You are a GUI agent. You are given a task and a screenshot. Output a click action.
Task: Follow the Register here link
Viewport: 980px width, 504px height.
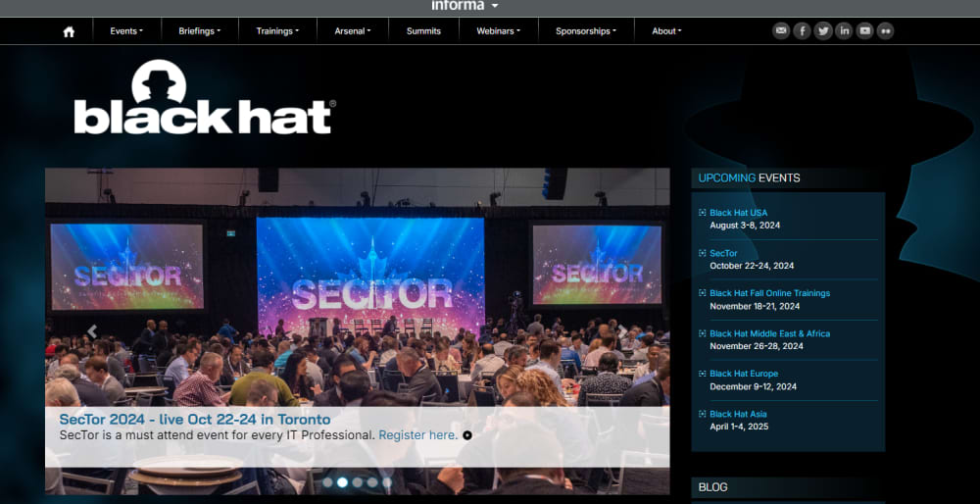point(418,435)
